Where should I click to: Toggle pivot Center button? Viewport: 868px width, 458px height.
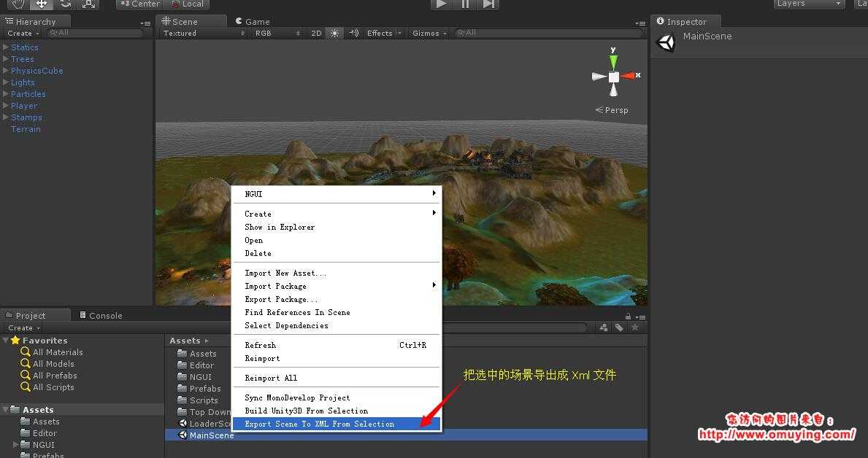tap(141, 4)
